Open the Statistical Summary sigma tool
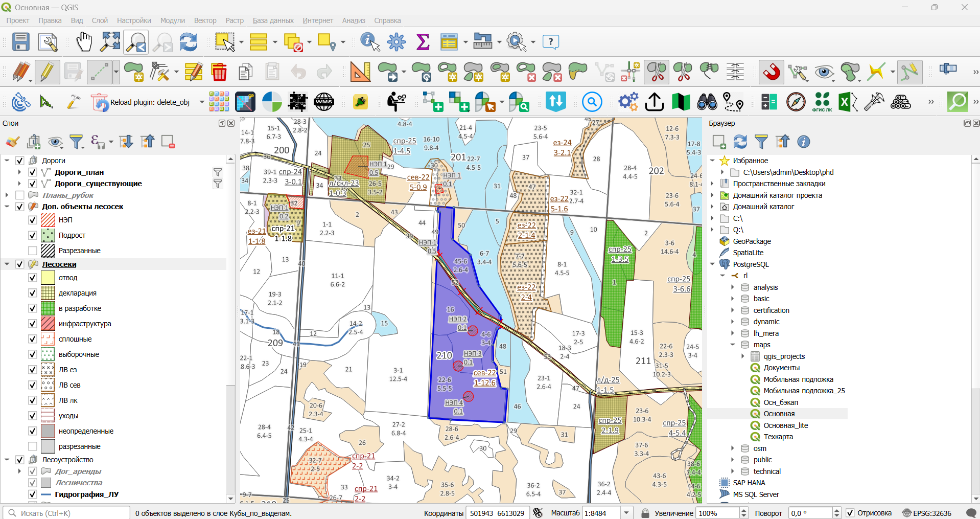The height and width of the screenshot is (519, 980). tap(423, 41)
